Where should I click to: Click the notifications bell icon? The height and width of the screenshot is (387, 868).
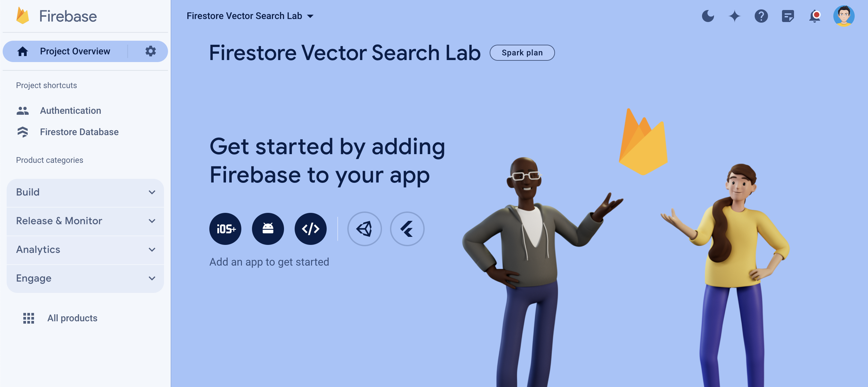pos(815,16)
